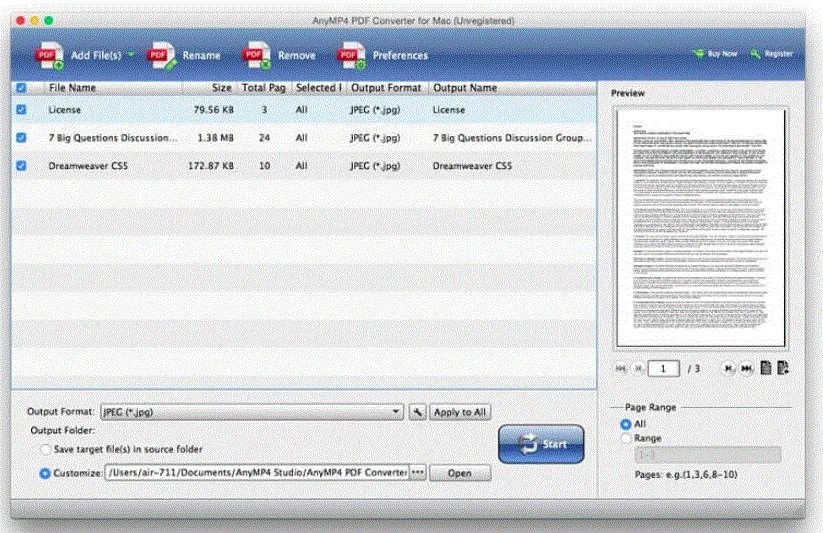Click the wrench output settings icon
The width and height of the screenshot is (823, 533).
[x=417, y=412]
